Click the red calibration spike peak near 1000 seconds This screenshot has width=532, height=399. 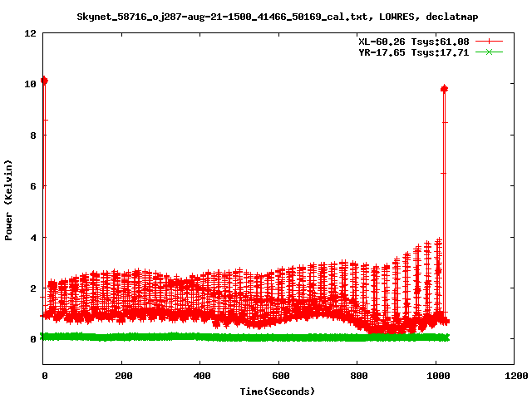(444, 89)
